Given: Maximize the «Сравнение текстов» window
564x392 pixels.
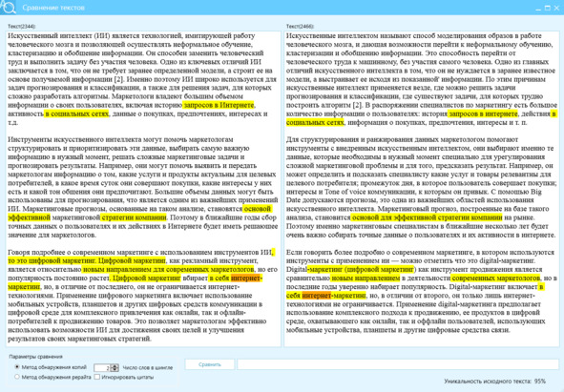Looking at the screenshot, I should [x=547, y=8].
